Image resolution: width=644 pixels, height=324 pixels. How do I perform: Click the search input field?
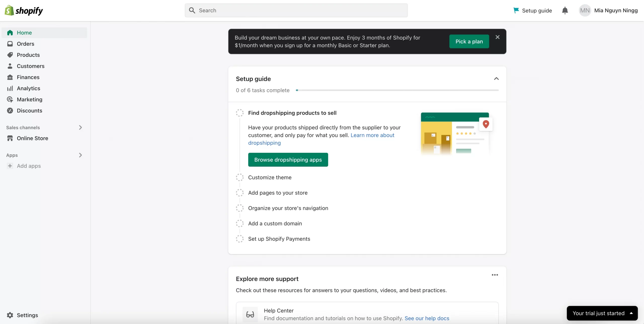pyautogui.click(x=296, y=10)
